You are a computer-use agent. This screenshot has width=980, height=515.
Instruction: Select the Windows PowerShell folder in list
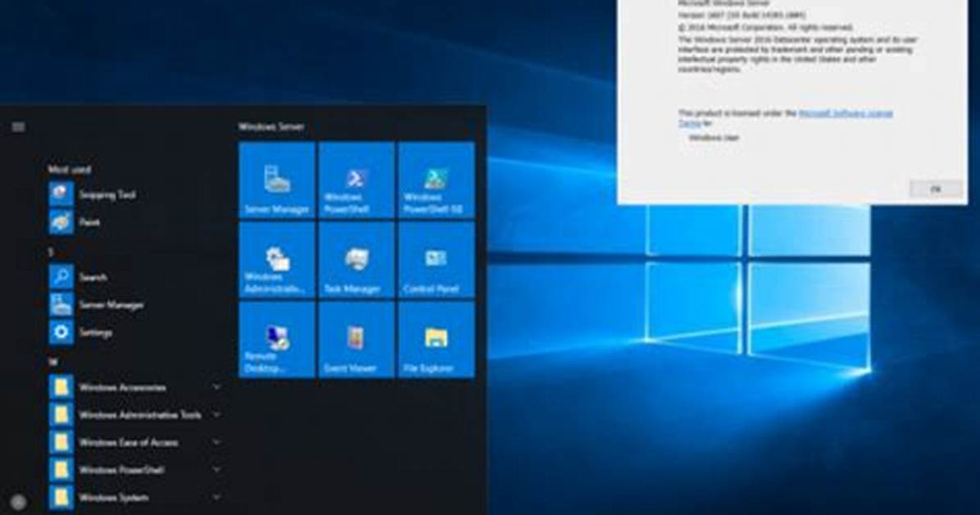coord(134,470)
